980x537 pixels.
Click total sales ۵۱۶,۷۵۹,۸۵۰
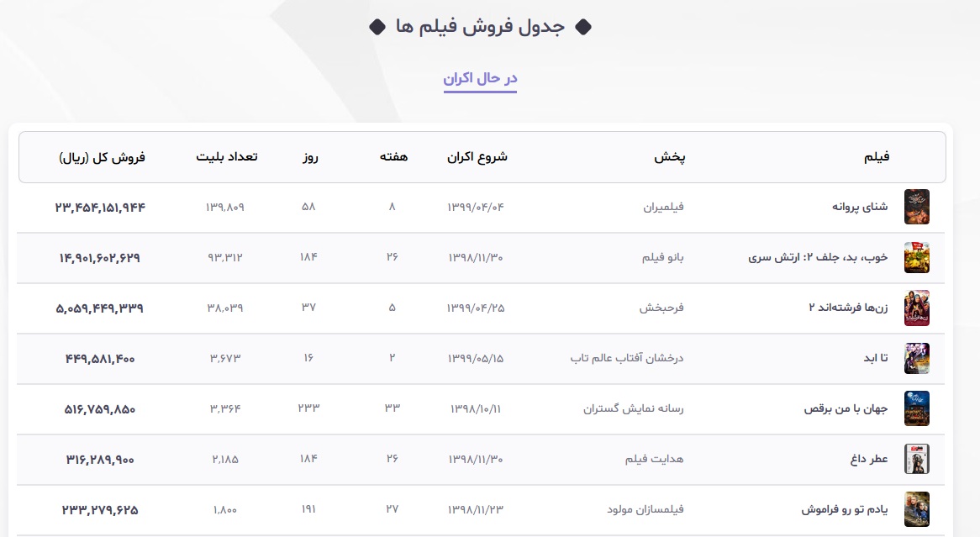[100, 409]
